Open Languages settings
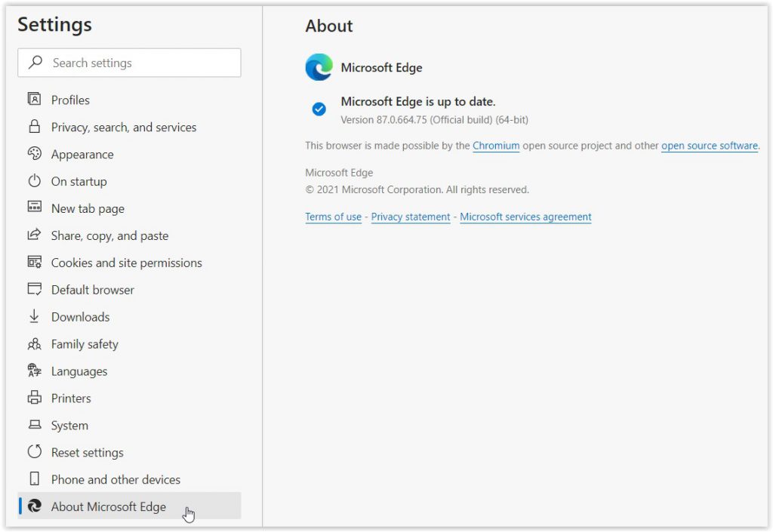The image size is (773, 532). coord(129,371)
